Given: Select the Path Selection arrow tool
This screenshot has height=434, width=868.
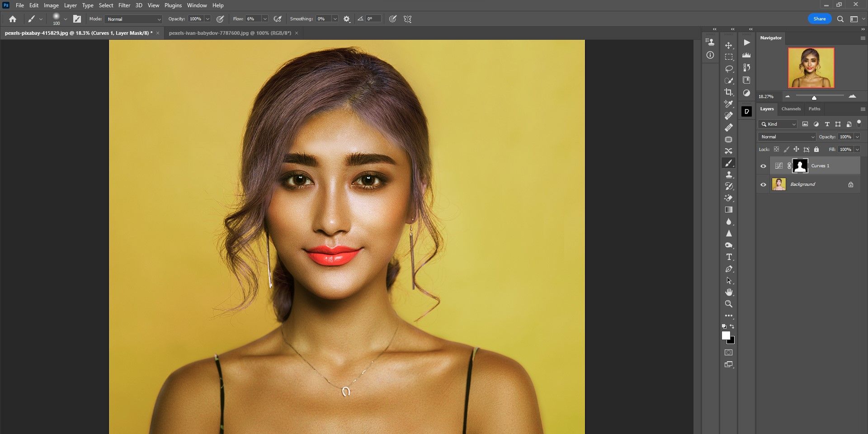Looking at the screenshot, I should click(x=729, y=280).
